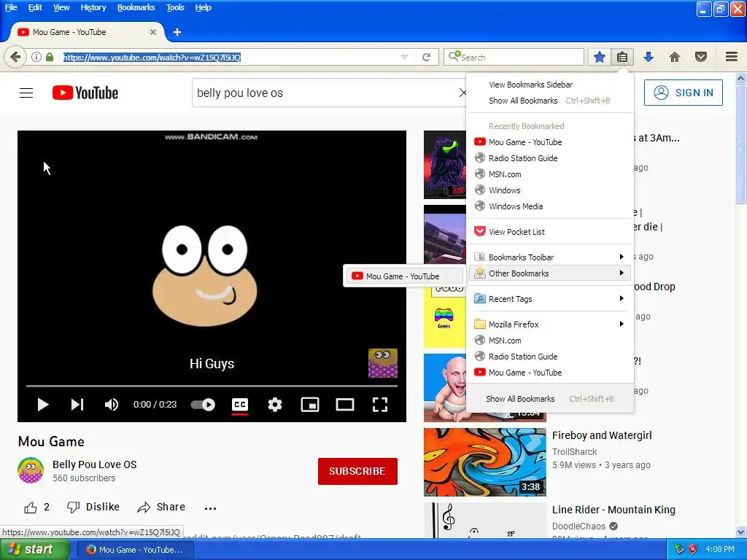Click the channel watermark in video corner
This screenshot has height=560, width=747.
382,363
